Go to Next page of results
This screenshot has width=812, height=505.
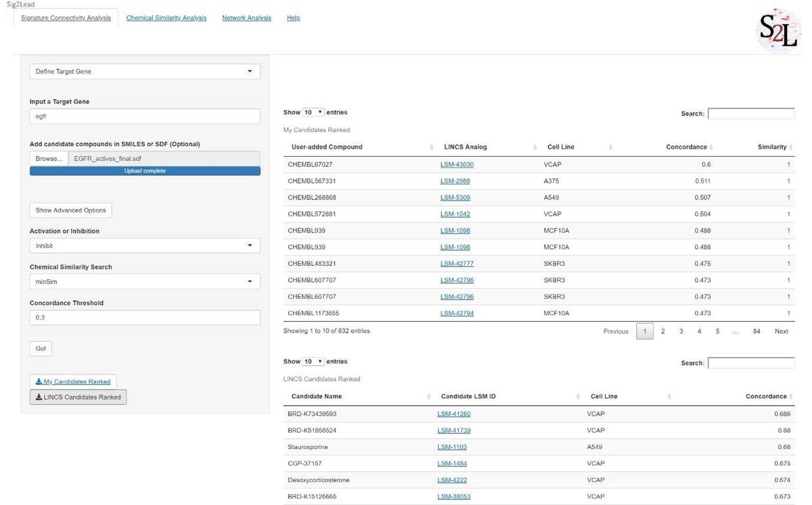(782, 331)
